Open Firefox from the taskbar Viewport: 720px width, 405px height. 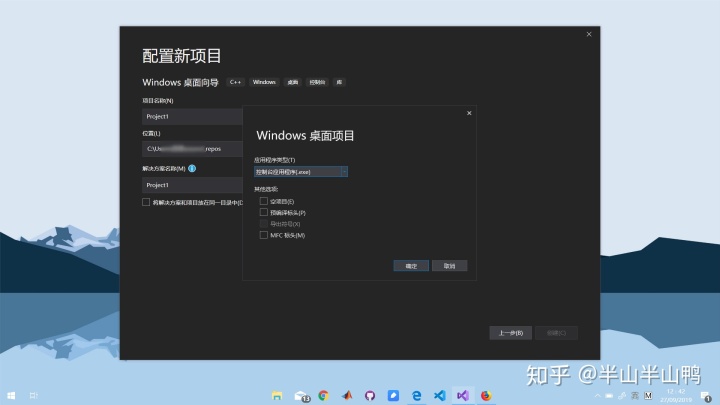tap(486, 395)
